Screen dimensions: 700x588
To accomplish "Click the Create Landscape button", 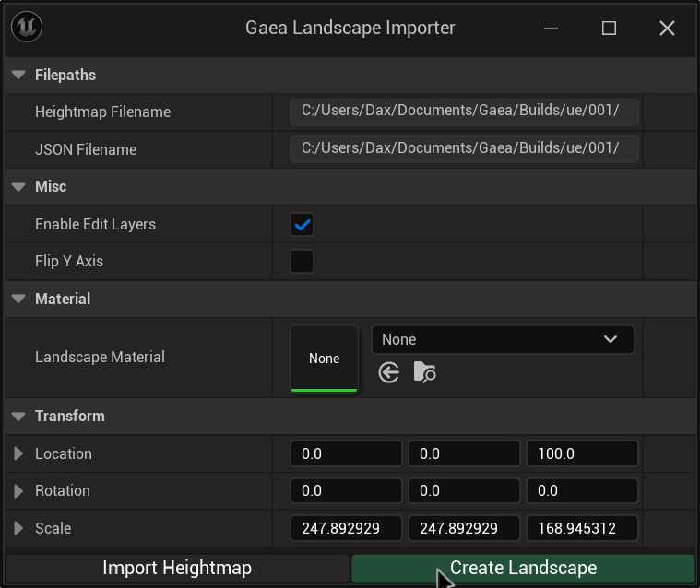I will [x=523, y=569].
